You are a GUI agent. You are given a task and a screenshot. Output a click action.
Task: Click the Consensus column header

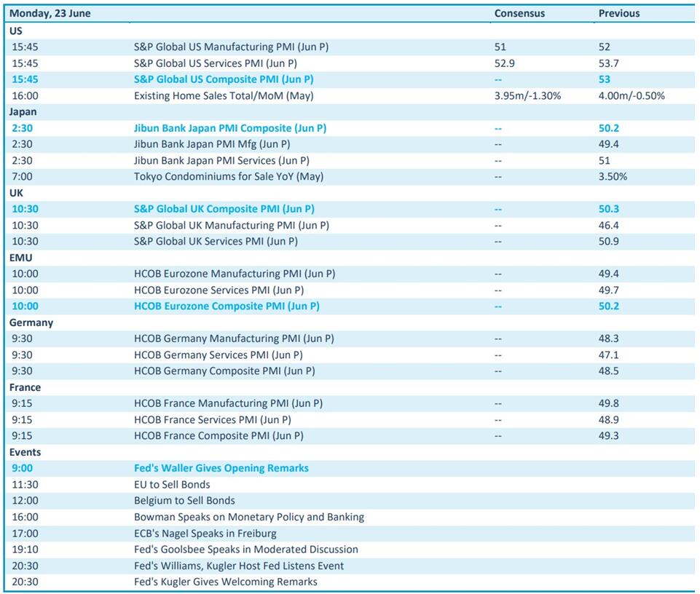coord(519,13)
